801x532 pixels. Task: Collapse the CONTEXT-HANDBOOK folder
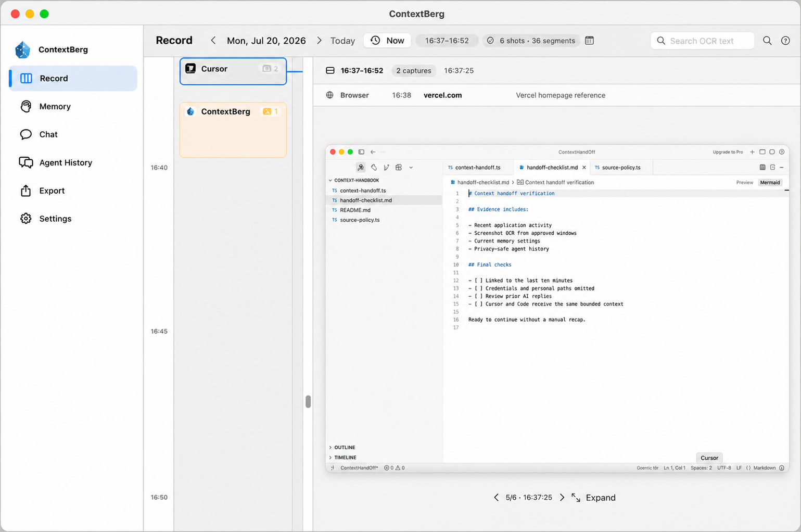pyautogui.click(x=330, y=180)
